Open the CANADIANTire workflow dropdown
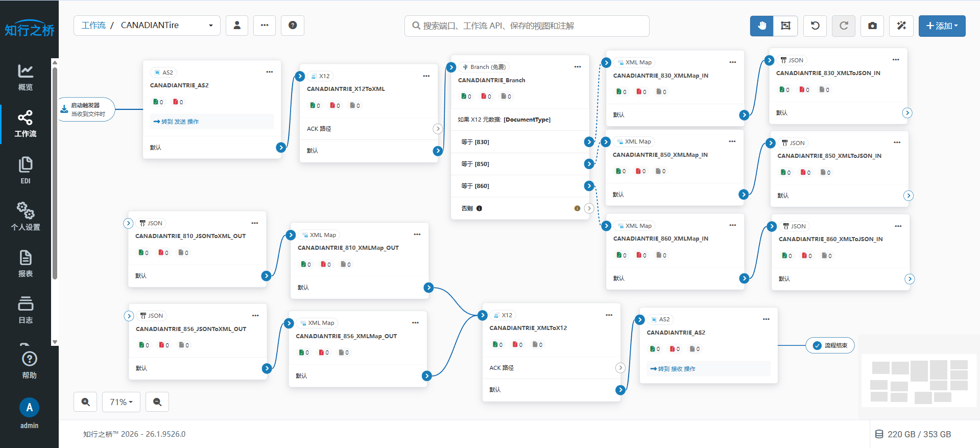Image resolution: width=980 pixels, height=448 pixels. click(x=210, y=26)
